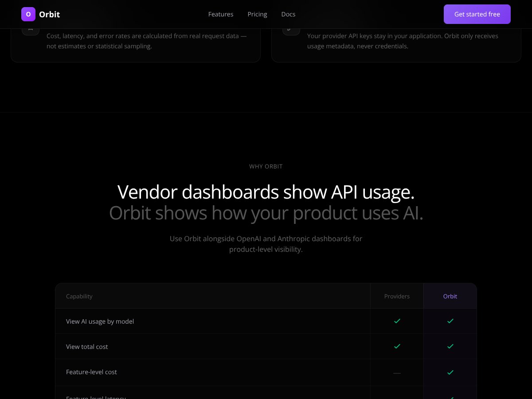Click the Orbit checkmark for Feature-level cost
Image resolution: width=532 pixels, height=399 pixels.
450,372
